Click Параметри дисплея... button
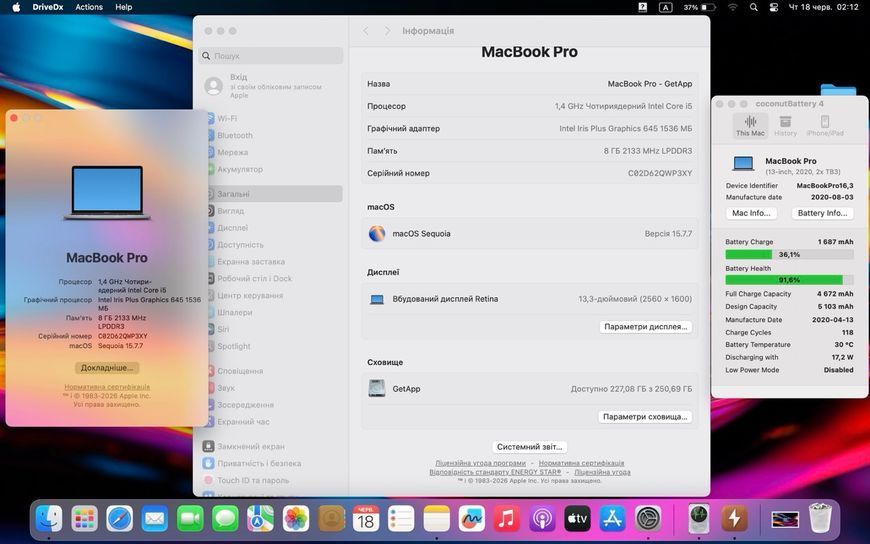Screen dimensions: 870x544 tap(645, 327)
